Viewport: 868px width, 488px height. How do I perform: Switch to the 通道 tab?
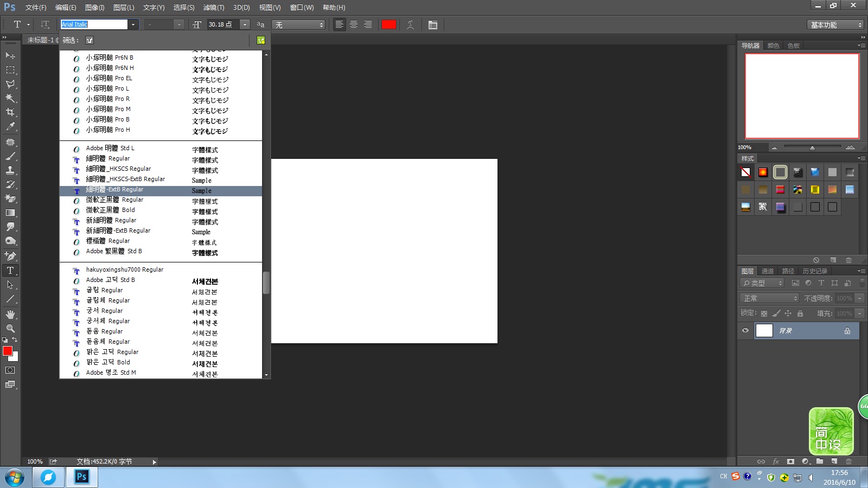(768, 271)
